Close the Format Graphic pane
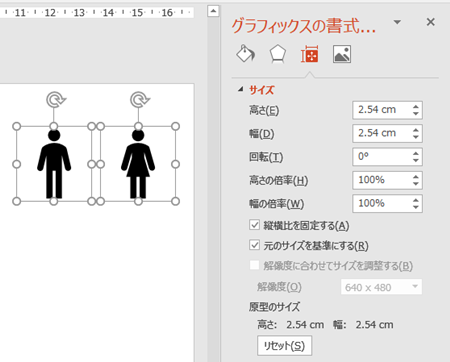Image resolution: width=450 pixels, height=362 pixels. [x=431, y=22]
